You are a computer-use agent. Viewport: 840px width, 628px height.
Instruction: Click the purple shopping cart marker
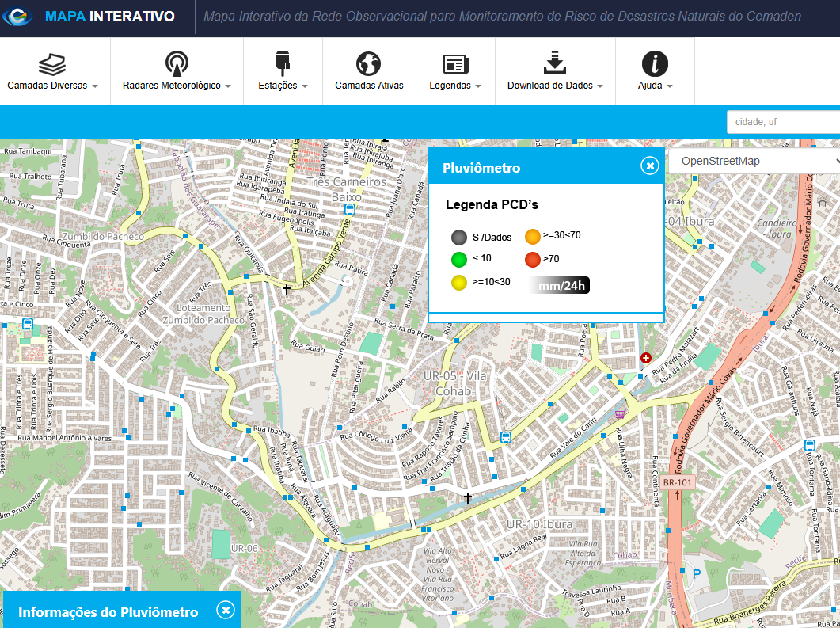[621, 413]
